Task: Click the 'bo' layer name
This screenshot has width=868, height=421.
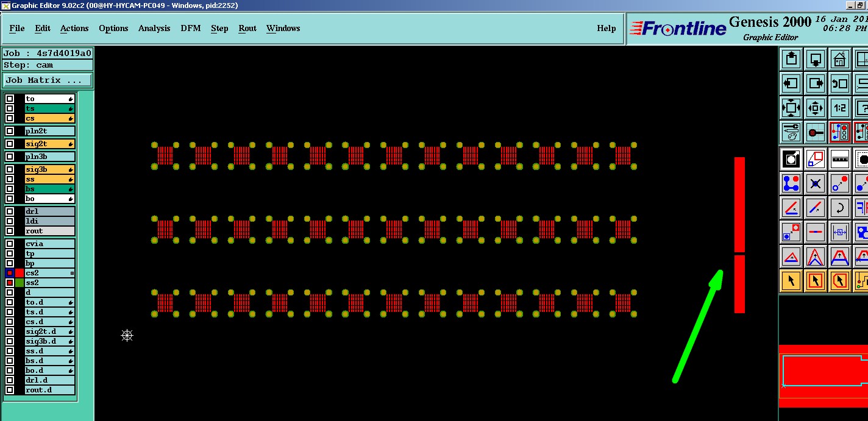Action: coord(49,199)
